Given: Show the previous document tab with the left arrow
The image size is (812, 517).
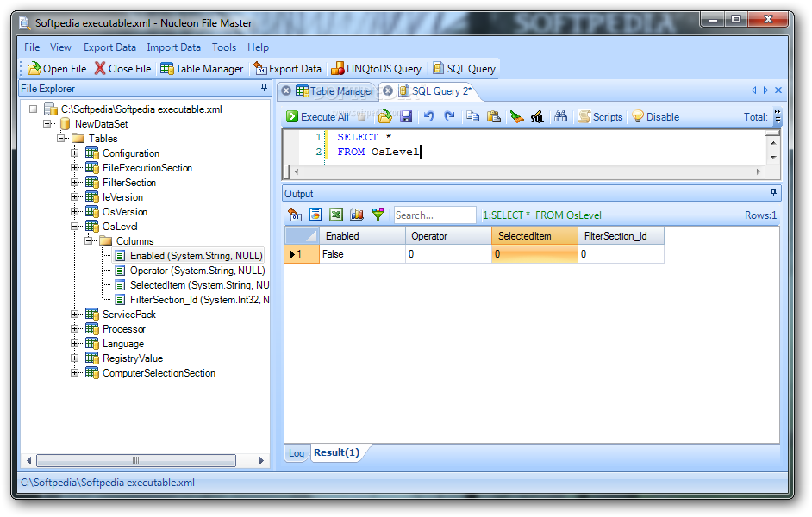Looking at the screenshot, I should coord(753,90).
